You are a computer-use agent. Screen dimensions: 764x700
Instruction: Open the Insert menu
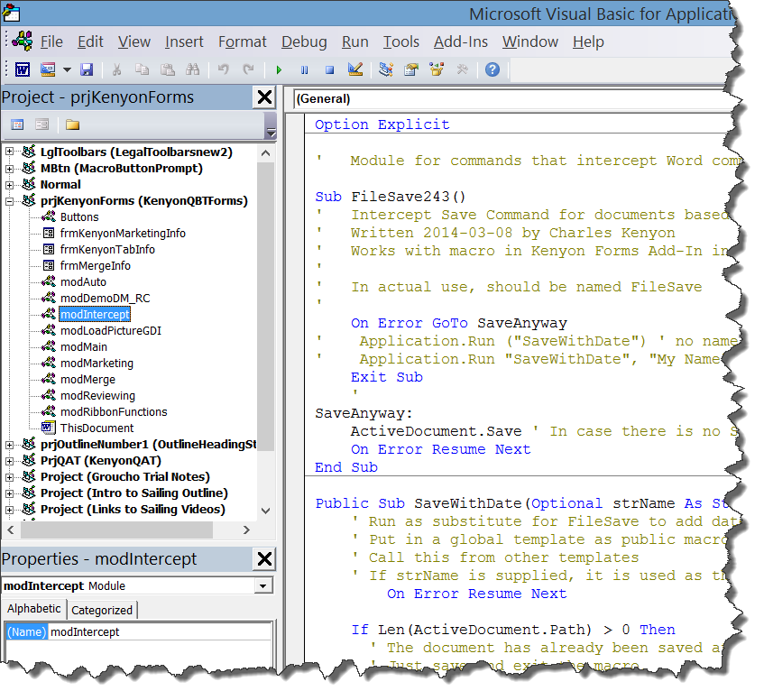coord(184,41)
